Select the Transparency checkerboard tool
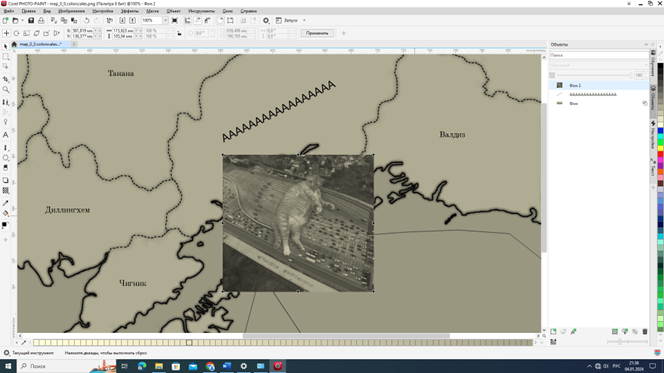The image size is (664, 373). tap(6, 191)
